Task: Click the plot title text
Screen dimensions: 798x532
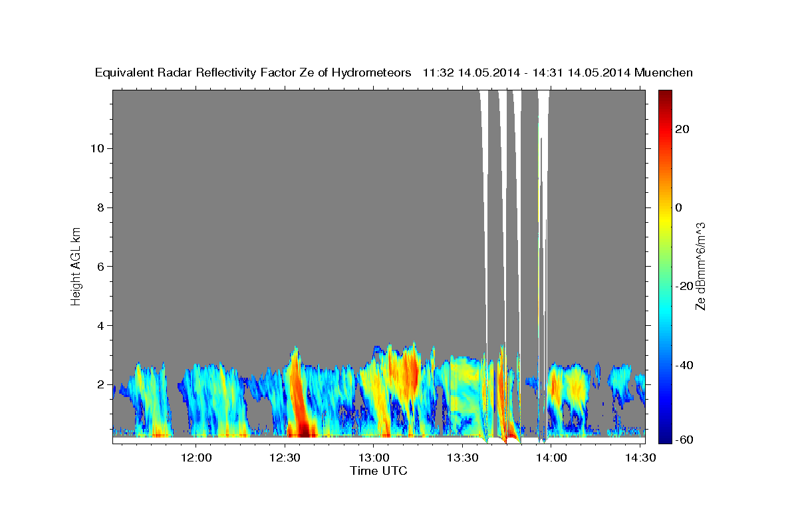Action: coord(394,72)
